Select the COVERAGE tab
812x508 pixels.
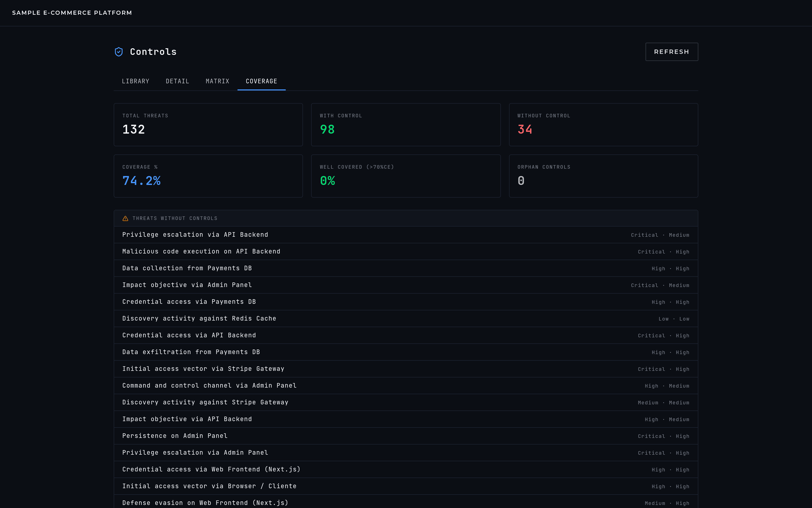tap(261, 81)
